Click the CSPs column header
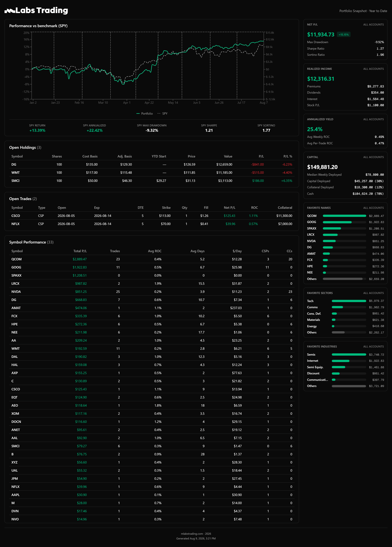This screenshot has height=547, width=392. 265,251
